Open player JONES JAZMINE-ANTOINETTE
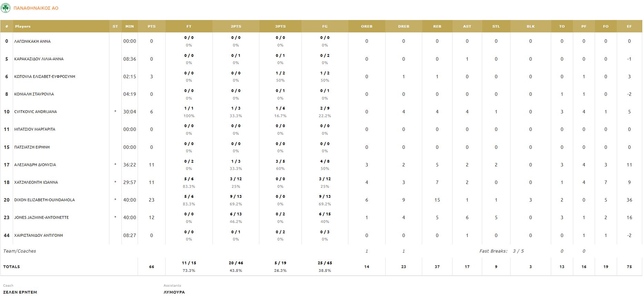The height and width of the screenshot is (296, 644). pyautogui.click(x=41, y=217)
